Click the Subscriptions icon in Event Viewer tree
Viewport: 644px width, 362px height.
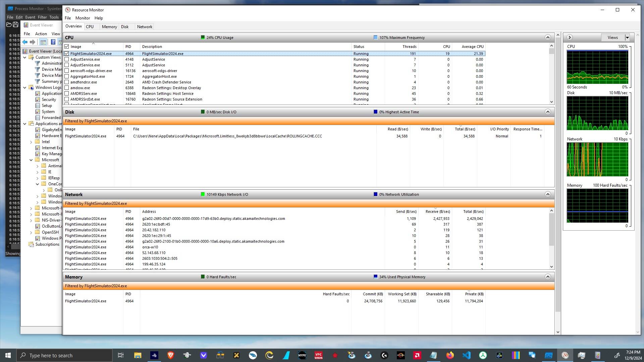click(32, 244)
